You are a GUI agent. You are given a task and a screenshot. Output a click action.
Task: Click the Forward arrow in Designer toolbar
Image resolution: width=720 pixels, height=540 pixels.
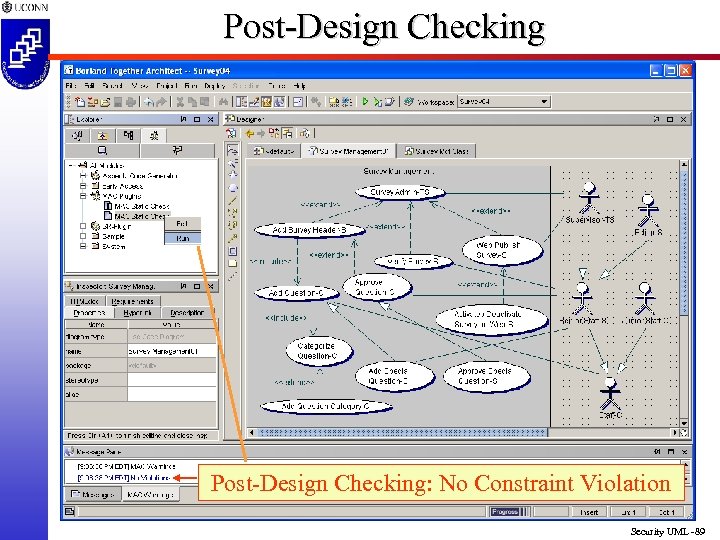(261, 134)
